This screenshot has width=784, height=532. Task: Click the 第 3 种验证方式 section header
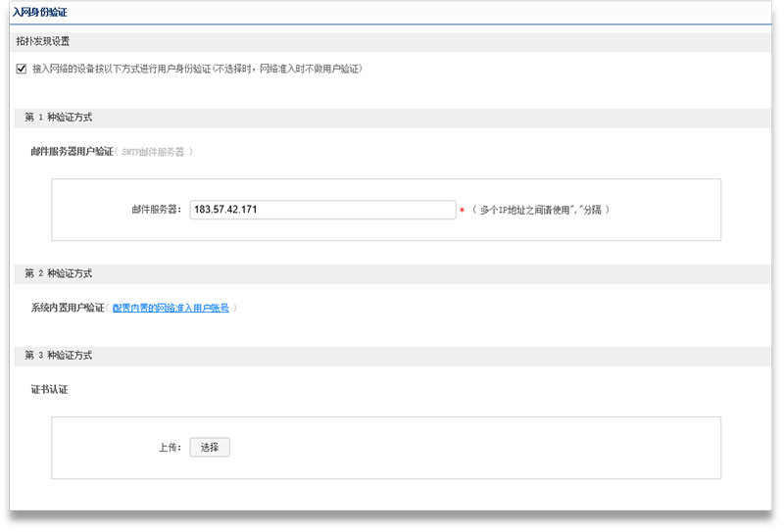tap(59, 356)
